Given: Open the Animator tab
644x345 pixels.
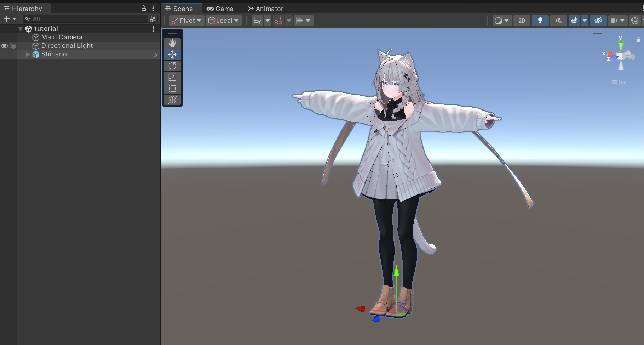Looking at the screenshot, I should [x=266, y=9].
